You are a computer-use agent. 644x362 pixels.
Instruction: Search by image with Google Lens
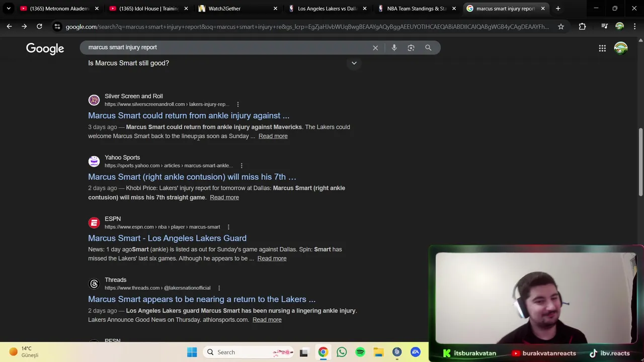click(x=411, y=48)
